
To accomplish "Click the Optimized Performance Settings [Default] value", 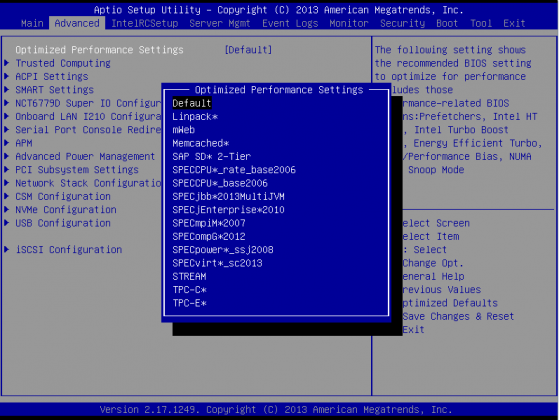I will click(248, 50).
